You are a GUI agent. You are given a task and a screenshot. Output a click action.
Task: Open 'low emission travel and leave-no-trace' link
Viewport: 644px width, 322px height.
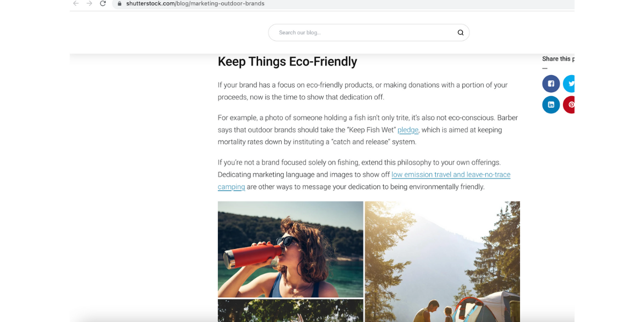point(451,174)
